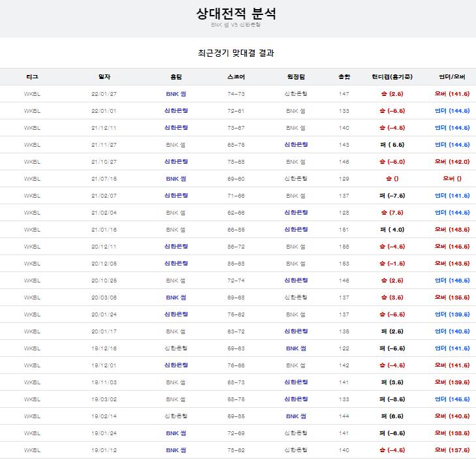Select the date cell '21/10/27'

pyautogui.click(x=104, y=162)
